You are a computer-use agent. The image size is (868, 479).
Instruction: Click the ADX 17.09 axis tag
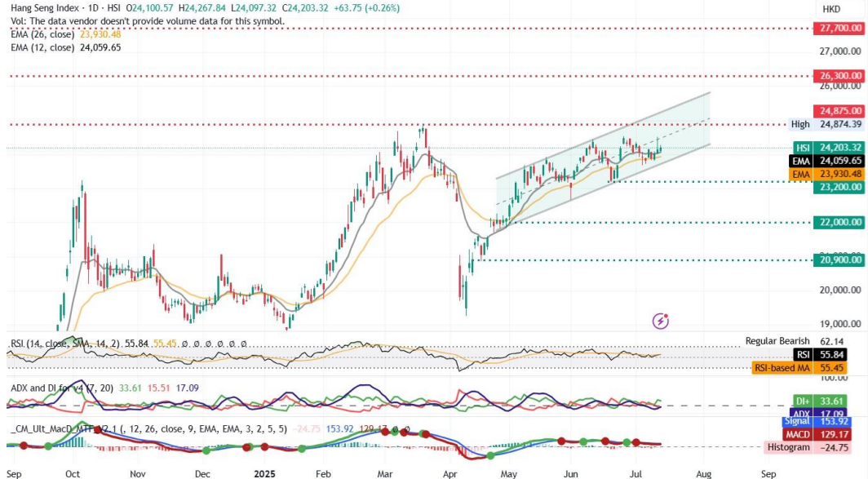820,413
